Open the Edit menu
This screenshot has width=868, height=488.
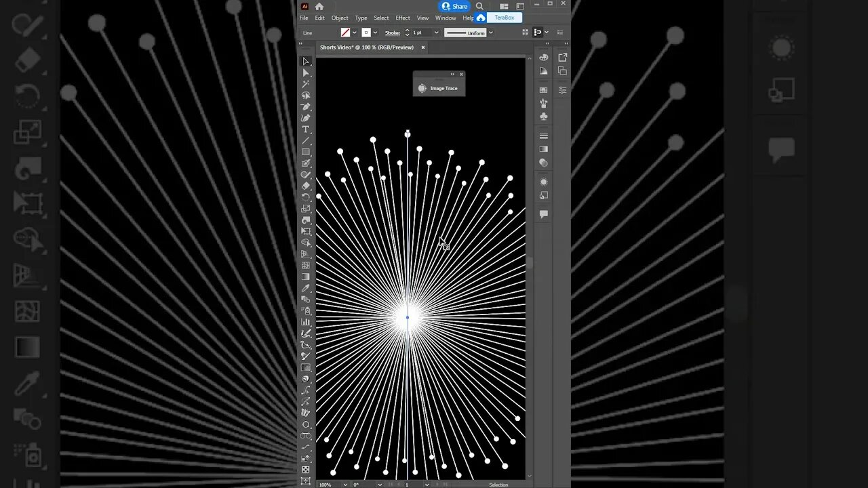(319, 18)
